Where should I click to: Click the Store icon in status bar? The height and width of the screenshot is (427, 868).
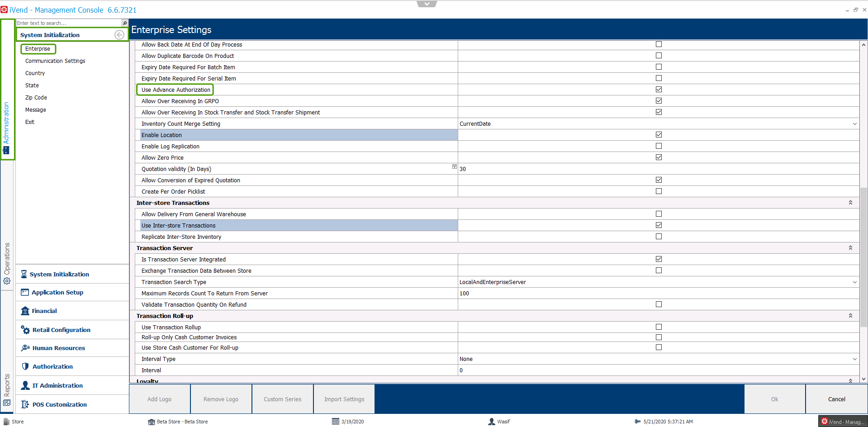coord(6,422)
